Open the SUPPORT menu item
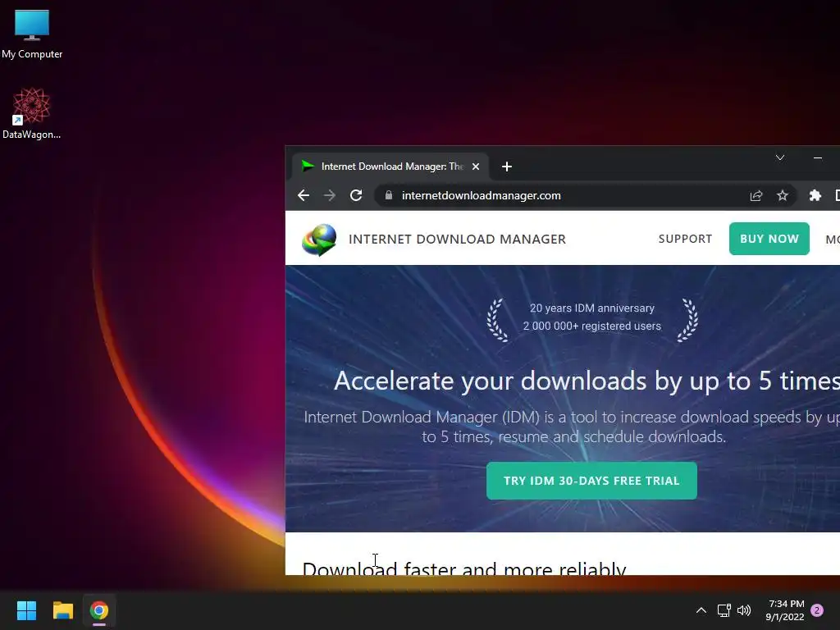Screen dimensions: 840x630 click(x=685, y=239)
